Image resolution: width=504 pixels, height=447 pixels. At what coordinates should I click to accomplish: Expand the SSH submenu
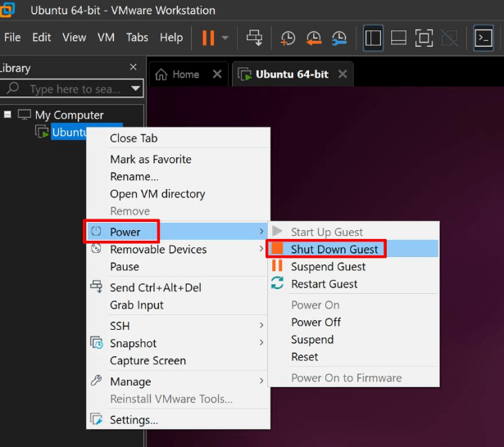click(178, 326)
